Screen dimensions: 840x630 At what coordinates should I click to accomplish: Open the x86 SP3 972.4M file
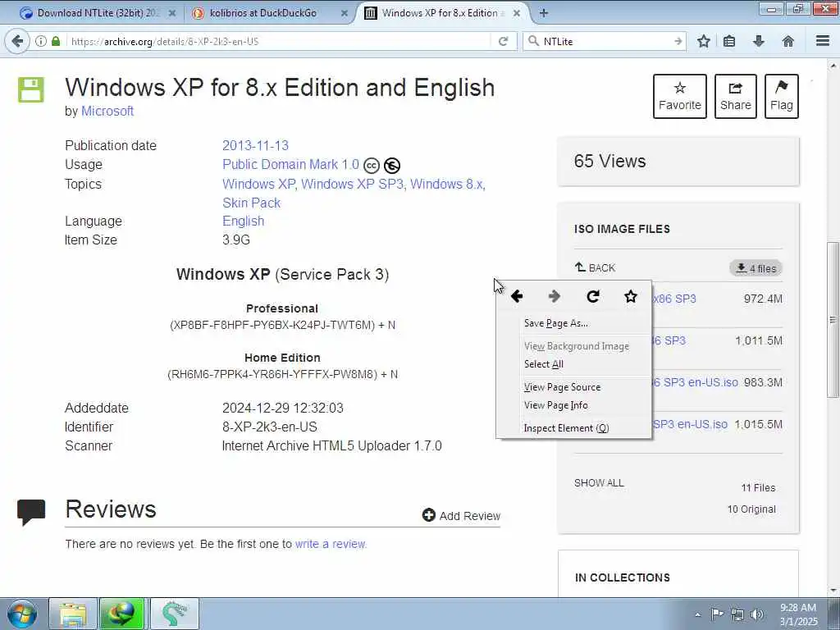tap(674, 299)
